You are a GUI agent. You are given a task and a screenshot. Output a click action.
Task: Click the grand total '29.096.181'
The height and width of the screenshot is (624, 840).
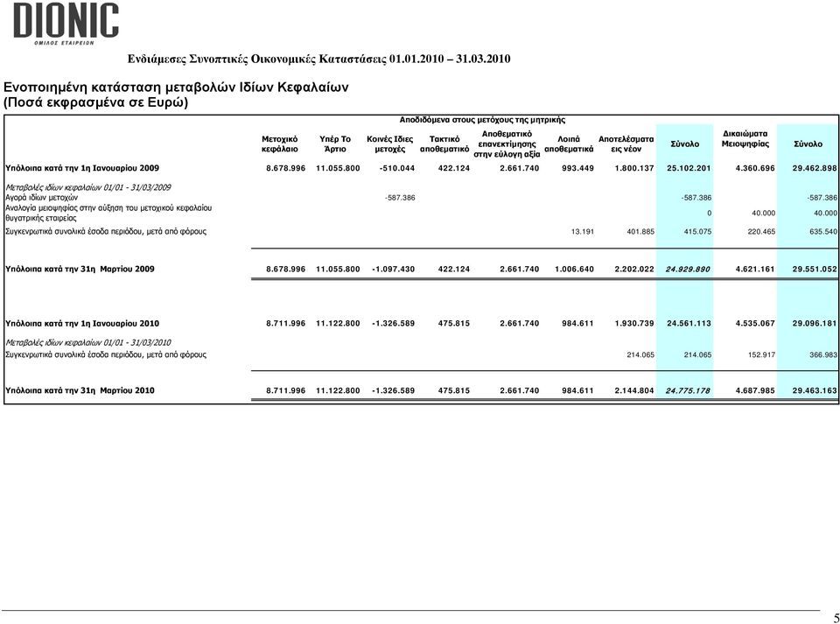pos(815,324)
